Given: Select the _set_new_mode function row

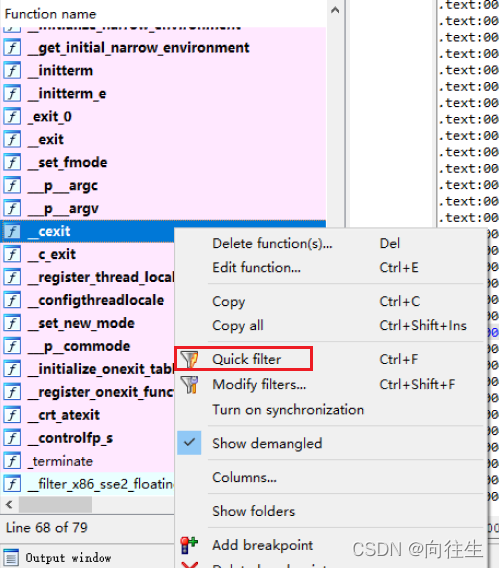Looking at the screenshot, I should point(88,323).
